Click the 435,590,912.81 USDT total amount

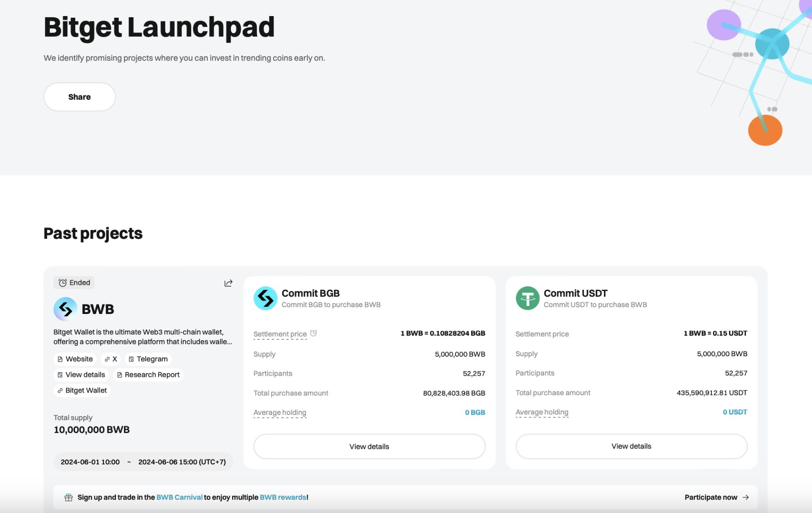click(x=712, y=393)
